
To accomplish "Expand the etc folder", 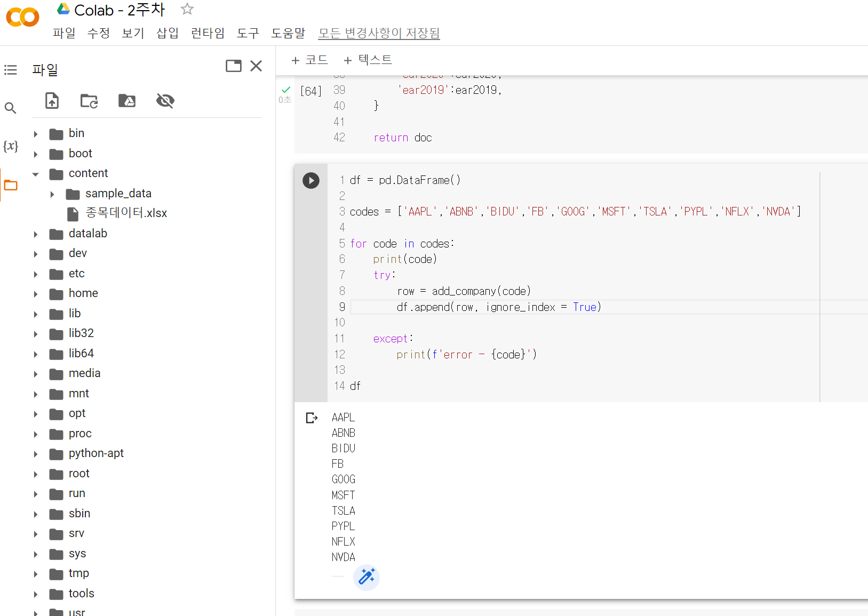I will (x=36, y=274).
